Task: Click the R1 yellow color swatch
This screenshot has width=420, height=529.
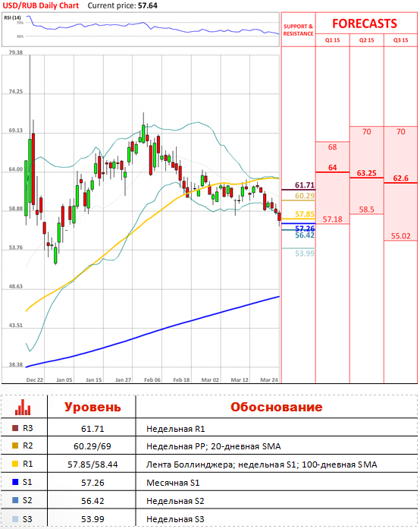Action: tap(15, 464)
